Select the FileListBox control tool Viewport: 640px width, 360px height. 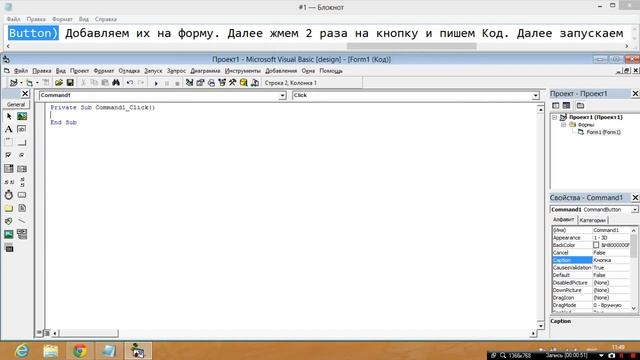click(22, 208)
